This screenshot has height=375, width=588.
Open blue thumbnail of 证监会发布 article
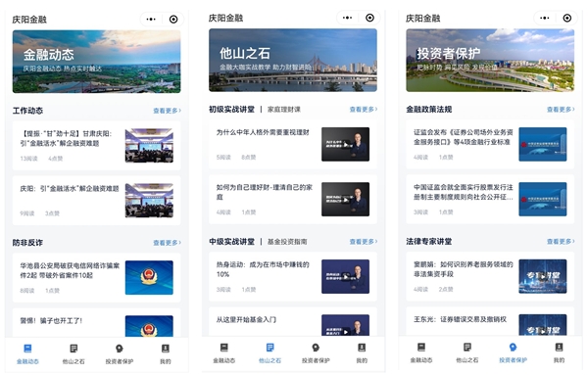click(543, 145)
